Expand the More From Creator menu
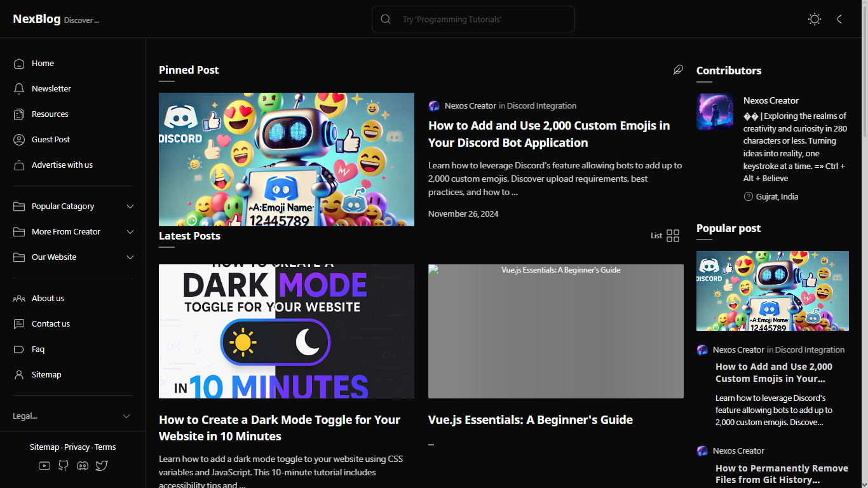The width and height of the screenshot is (868, 488). (x=65, y=231)
